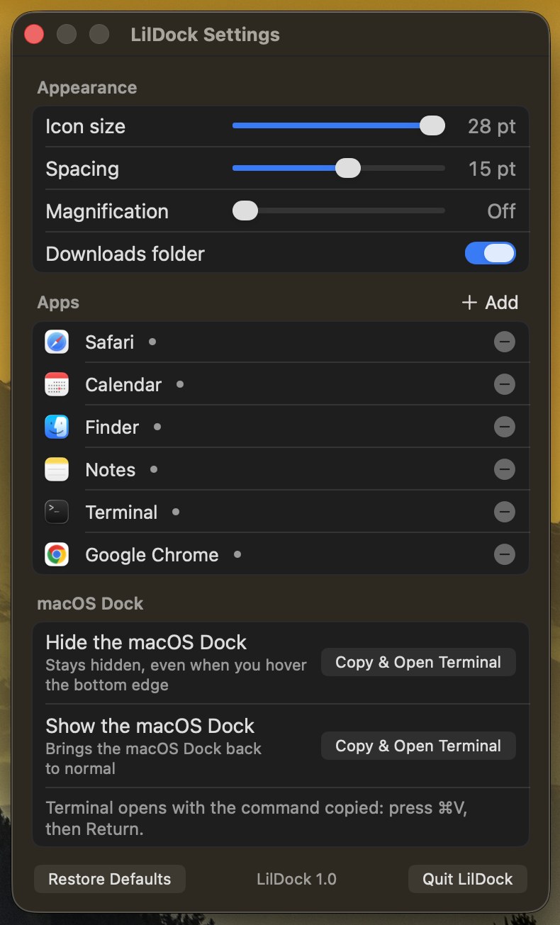
Task: Remove Finder with its minus icon
Action: tap(505, 427)
